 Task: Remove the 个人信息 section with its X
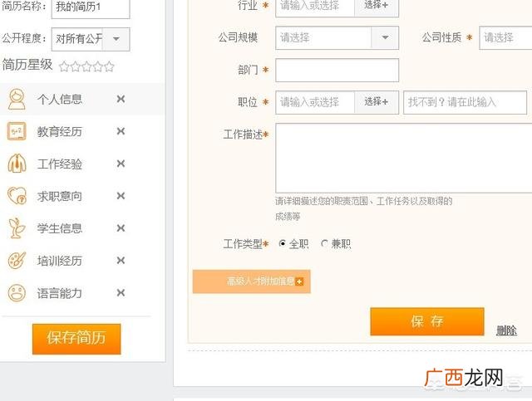[121, 99]
